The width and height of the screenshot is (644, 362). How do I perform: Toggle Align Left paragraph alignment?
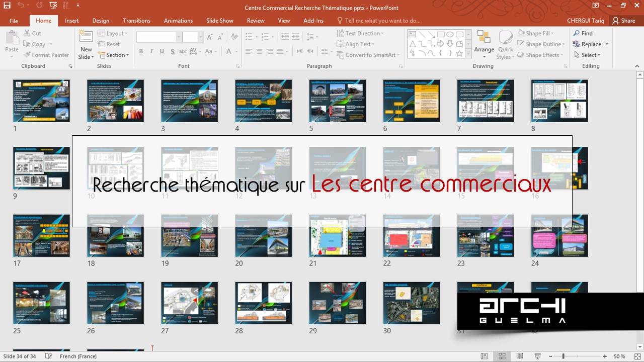[x=249, y=51]
